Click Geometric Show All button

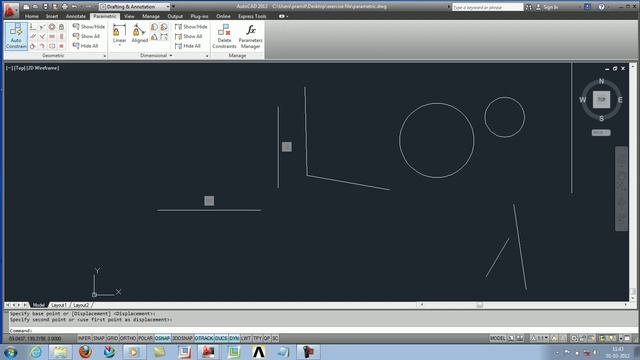pyautogui.click(x=86, y=36)
